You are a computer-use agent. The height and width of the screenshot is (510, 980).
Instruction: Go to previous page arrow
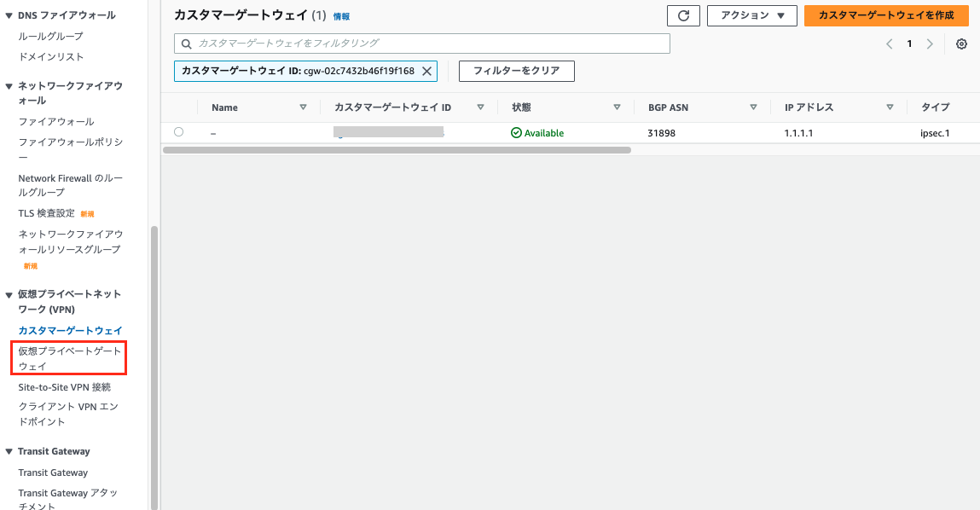[890, 44]
